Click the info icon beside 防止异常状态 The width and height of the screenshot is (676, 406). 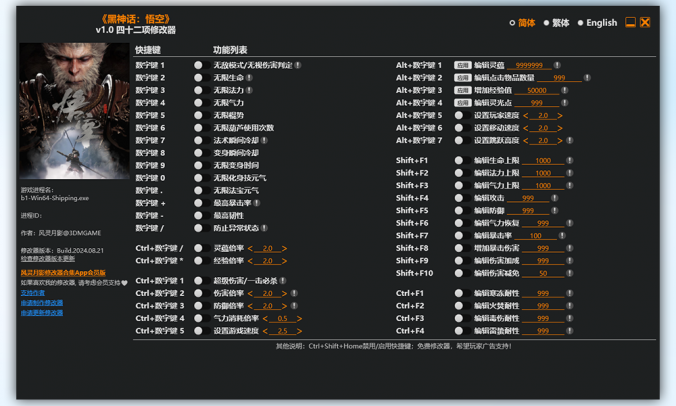pyautogui.click(x=264, y=228)
